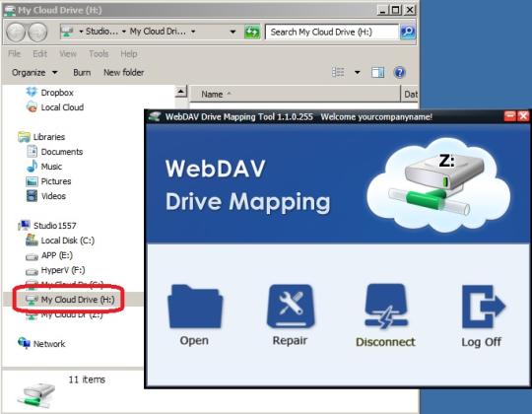
Task: Click the blue Help question icon
Action: pos(400,72)
